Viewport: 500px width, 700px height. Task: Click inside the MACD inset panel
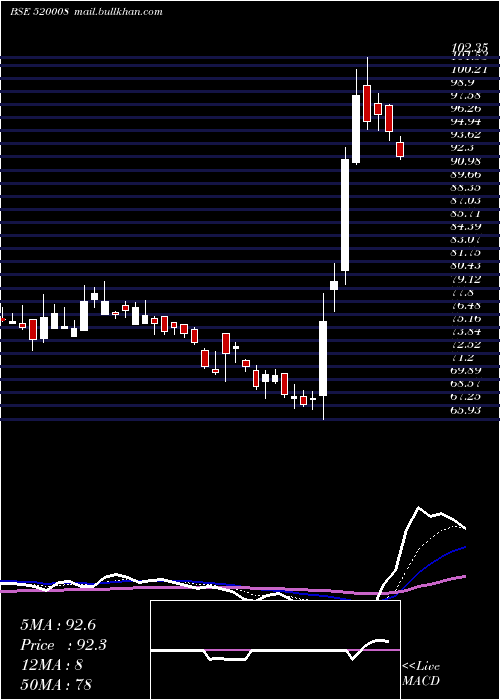(x=275, y=650)
